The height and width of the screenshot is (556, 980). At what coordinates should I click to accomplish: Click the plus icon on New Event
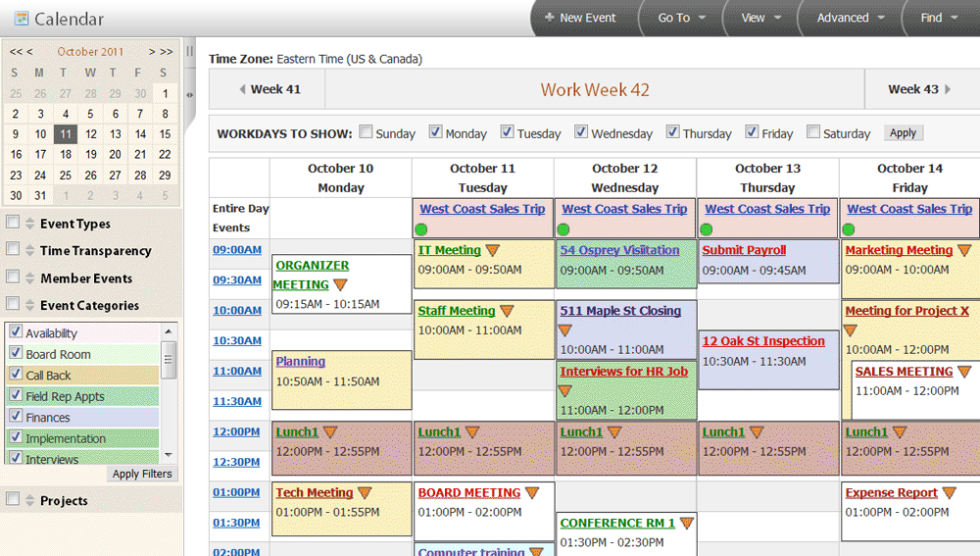550,18
